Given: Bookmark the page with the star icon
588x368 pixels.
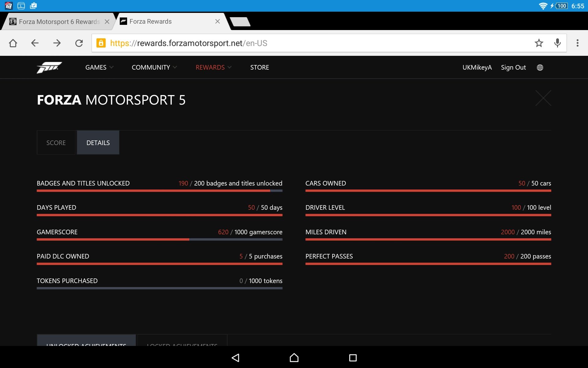Looking at the screenshot, I should coord(539,43).
